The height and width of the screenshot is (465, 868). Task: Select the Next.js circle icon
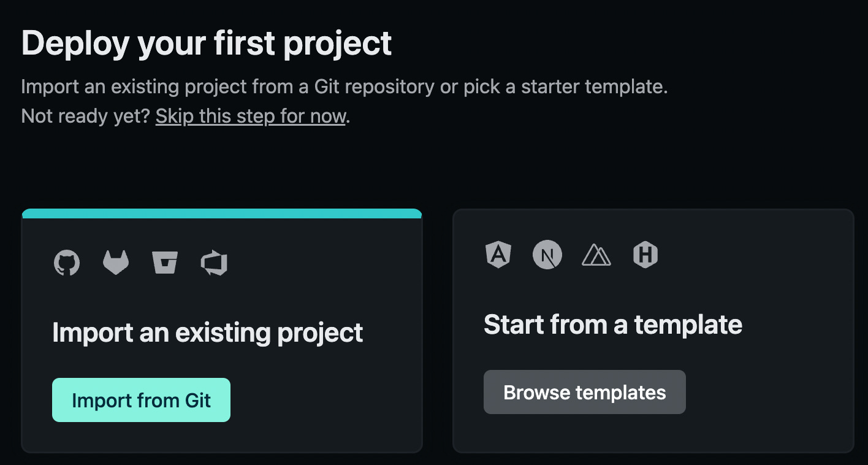point(547,255)
